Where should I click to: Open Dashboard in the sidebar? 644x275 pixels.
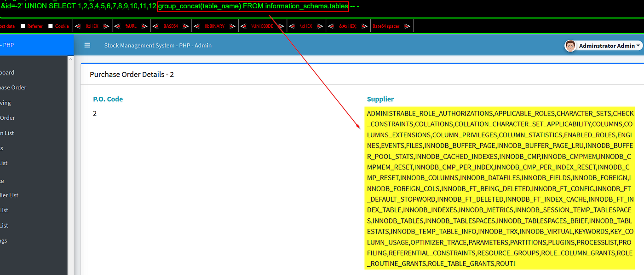click(x=7, y=72)
